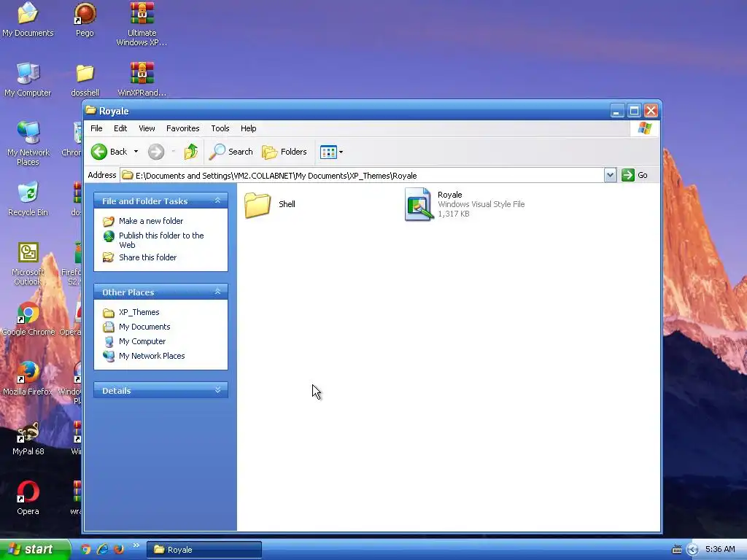Go to XP_Themes in Other Places
747x560 pixels.
tap(139, 312)
